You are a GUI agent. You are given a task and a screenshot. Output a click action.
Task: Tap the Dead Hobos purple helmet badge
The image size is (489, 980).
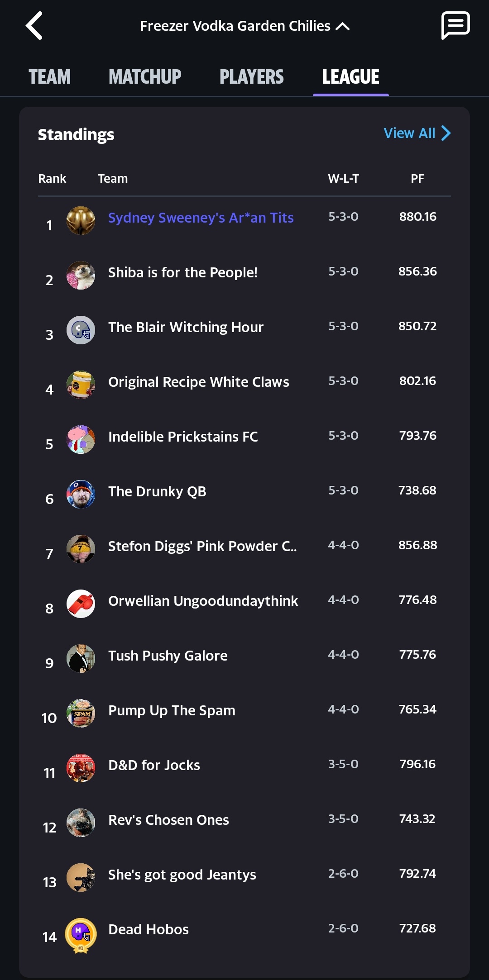point(81,934)
